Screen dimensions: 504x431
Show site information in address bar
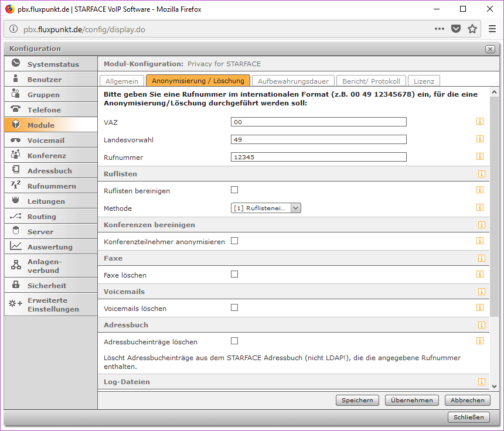pyautogui.click(x=13, y=29)
